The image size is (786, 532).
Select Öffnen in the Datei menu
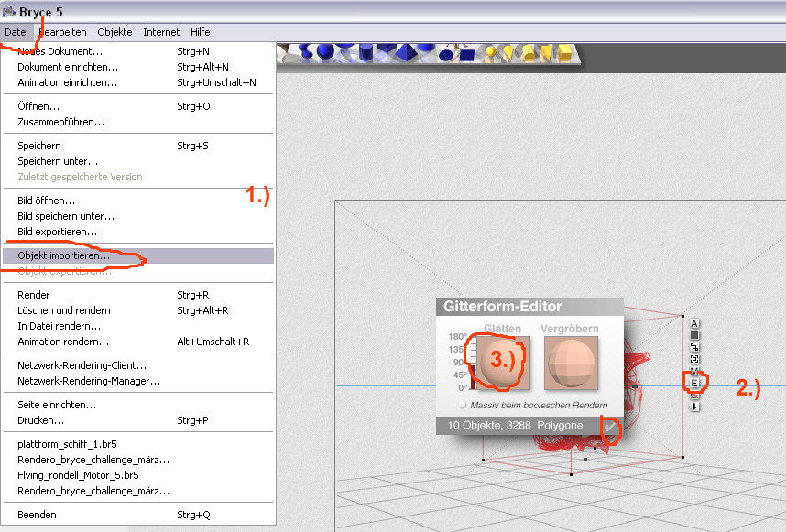[138, 106]
